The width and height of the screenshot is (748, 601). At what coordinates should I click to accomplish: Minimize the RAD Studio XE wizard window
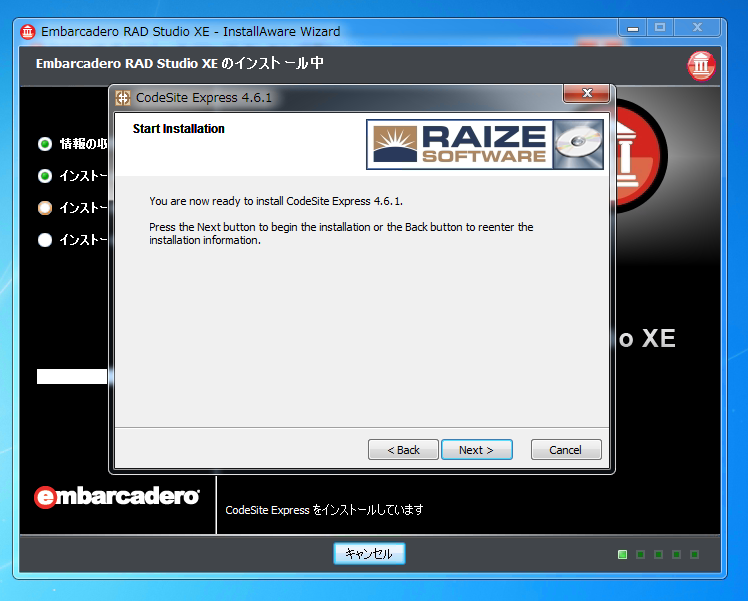633,29
